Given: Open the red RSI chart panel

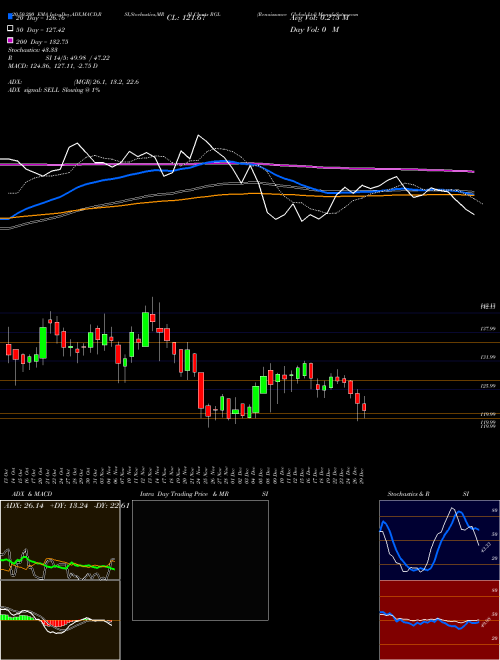Looking at the screenshot, I should pos(440,620).
